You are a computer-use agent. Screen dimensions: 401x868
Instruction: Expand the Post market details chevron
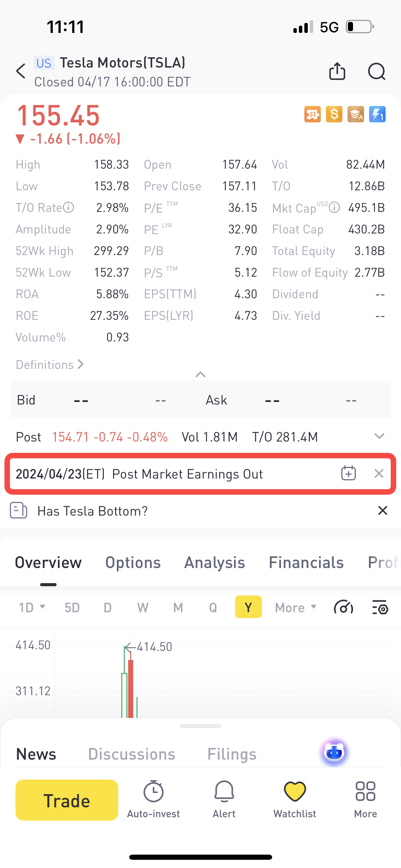click(379, 436)
